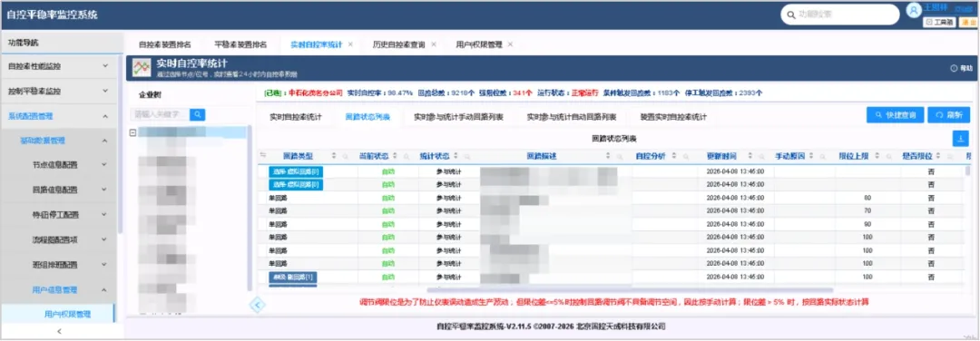980x341 pixels.
Task: Click the limit value 90 cell
Action: (867, 224)
